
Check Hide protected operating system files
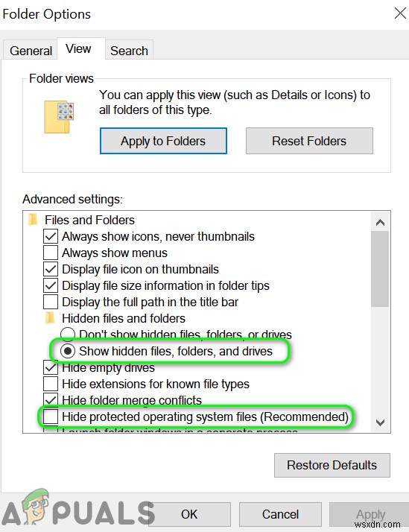(51, 417)
